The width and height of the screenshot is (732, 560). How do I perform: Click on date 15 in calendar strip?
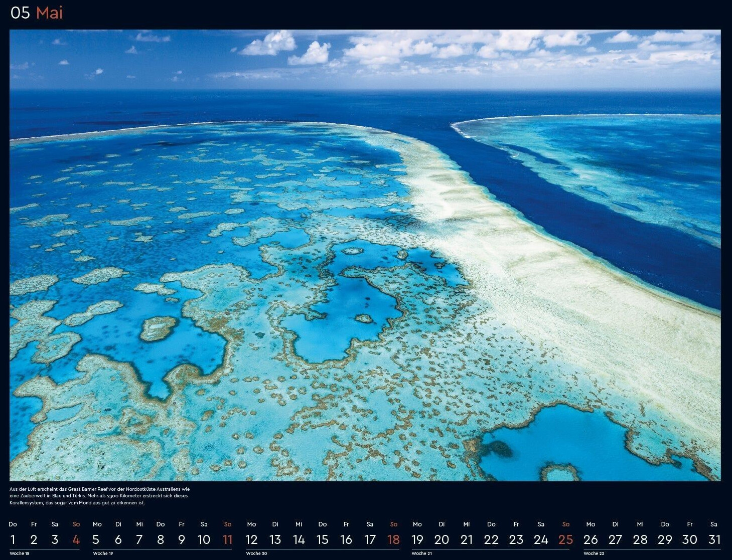tap(323, 539)
